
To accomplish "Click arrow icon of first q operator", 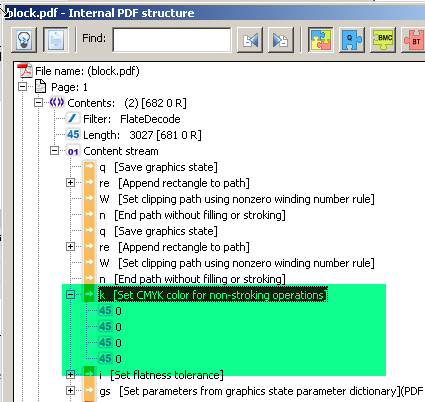I will coord(89,166).
